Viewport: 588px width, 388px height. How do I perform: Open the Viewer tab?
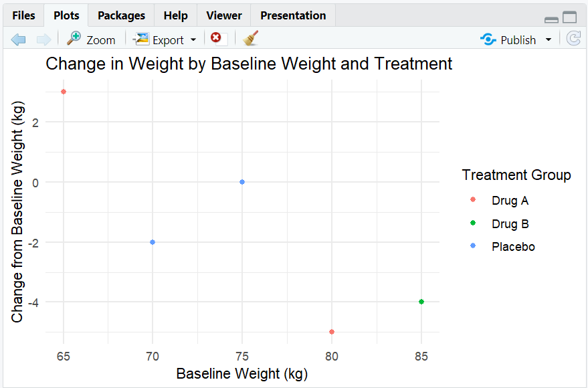point(224,15)
